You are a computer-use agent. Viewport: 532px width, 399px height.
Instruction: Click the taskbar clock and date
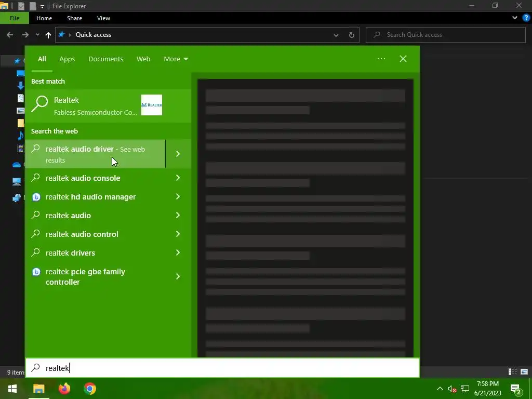487,389
